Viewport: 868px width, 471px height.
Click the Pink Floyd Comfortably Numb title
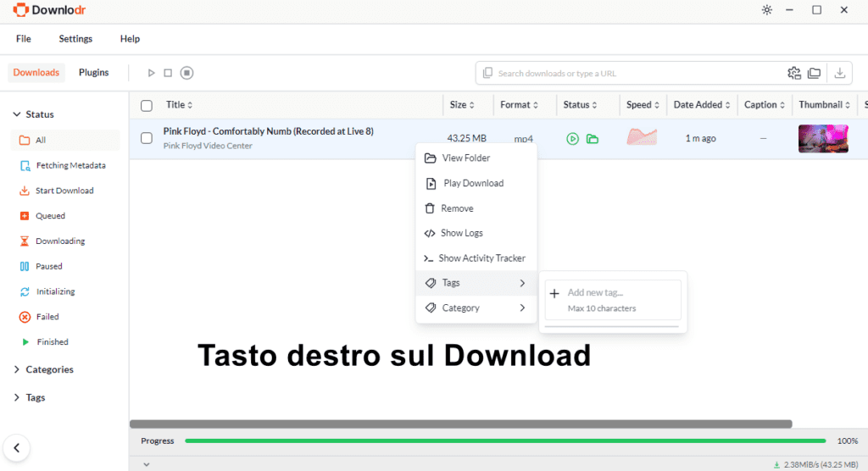coord(268,131)
